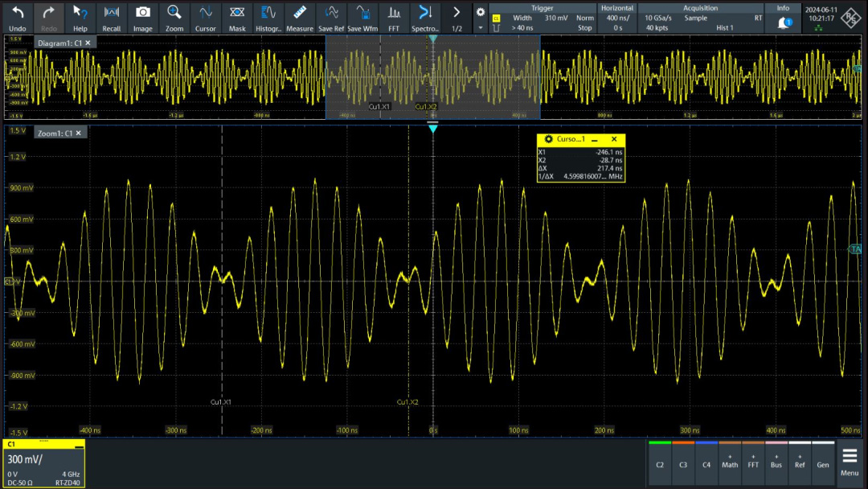The width and height of the screenshot is (868, 489).
Task: Open toolbar settings gear
Action: tap(481, 11)
